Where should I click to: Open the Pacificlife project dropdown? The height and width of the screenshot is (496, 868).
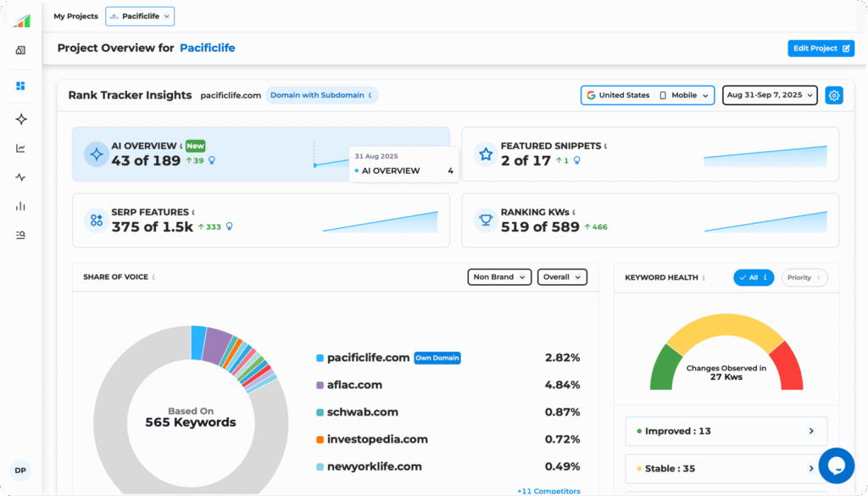click(140, 16)
